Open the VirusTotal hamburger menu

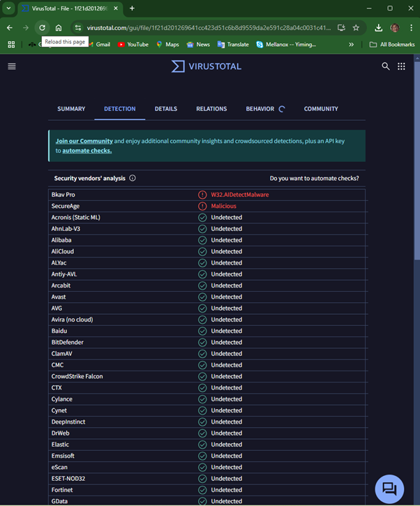11,66
